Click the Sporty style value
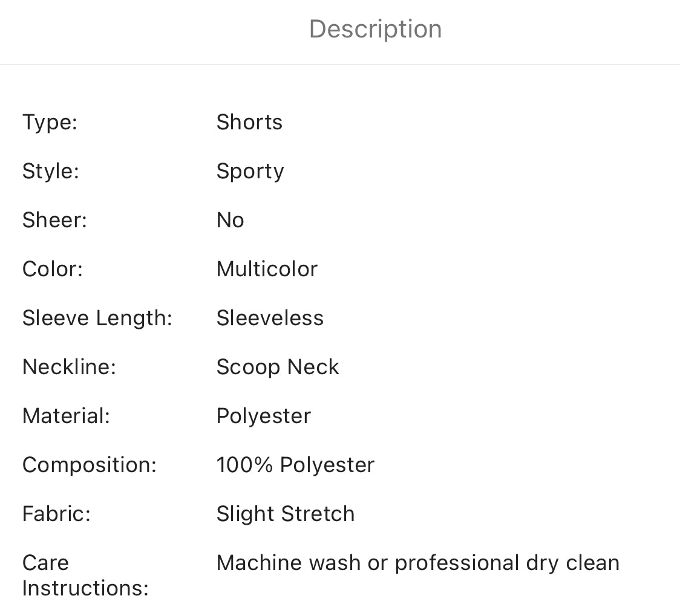 [250, 171]
